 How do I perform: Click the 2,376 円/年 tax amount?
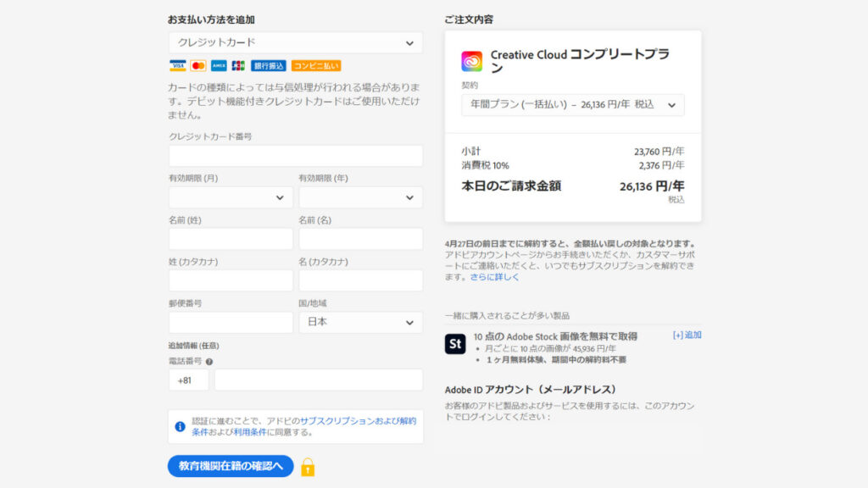point(661,165)
